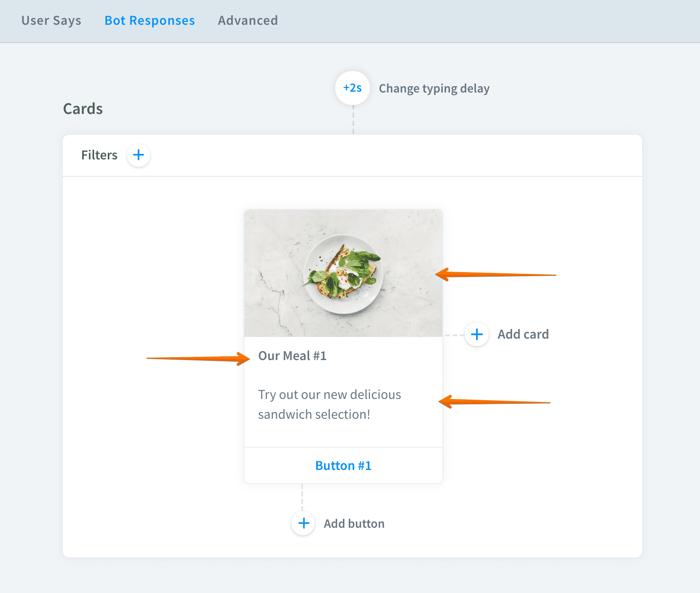Edit the sandwich selection description text
The height and width of the screenshot is (593, 700).
point(329,404)
